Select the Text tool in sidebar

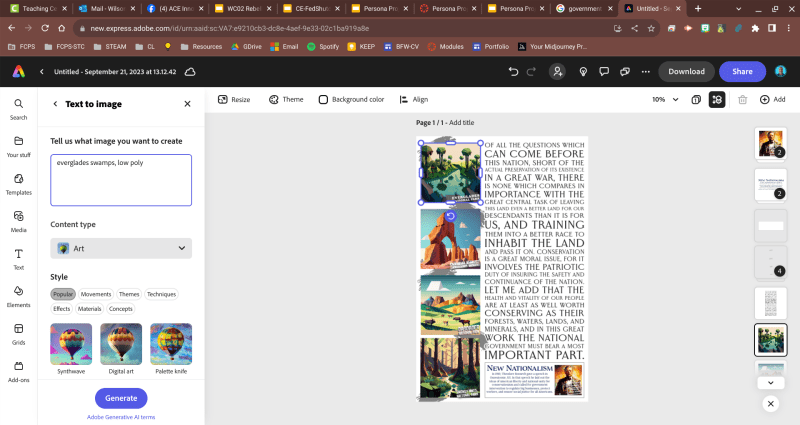[x=18, y=259]
